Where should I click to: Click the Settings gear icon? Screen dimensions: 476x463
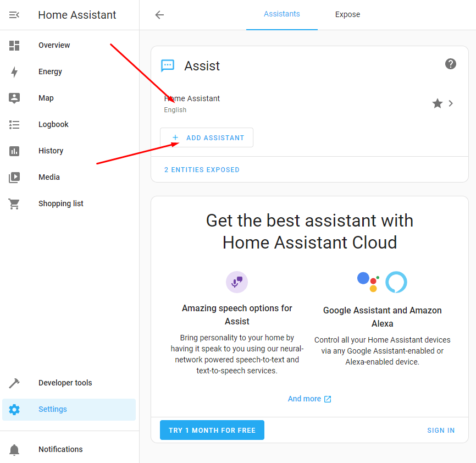(x=14, y=410)
